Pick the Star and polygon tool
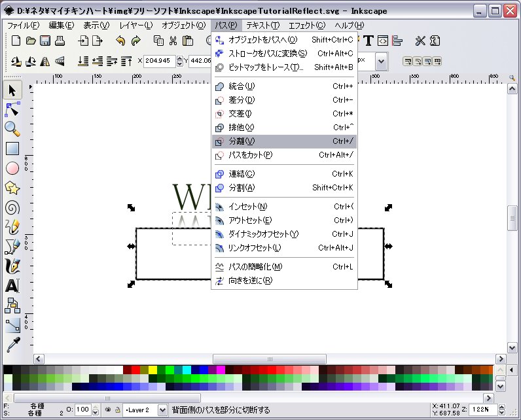The image size is (521, 420). (x=12, y=188)
